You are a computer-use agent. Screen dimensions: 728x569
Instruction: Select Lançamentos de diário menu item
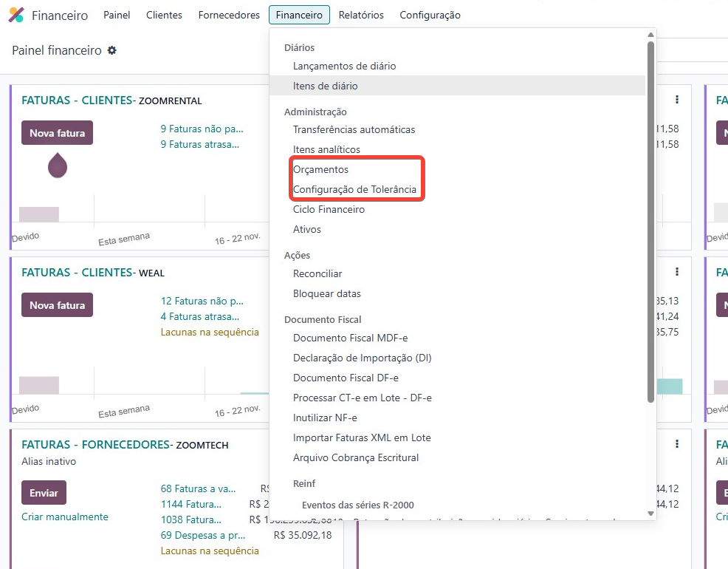pos(344,66)
